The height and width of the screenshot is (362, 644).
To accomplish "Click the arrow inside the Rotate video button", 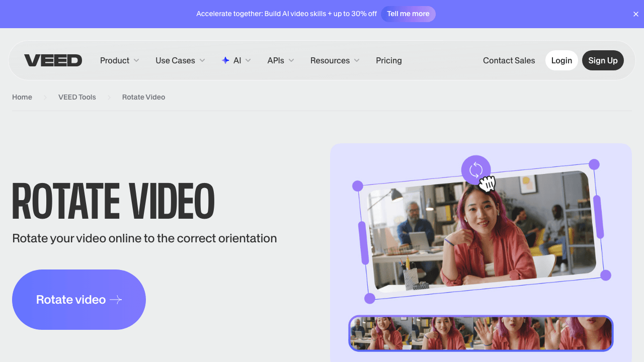I will coord(116,299).
